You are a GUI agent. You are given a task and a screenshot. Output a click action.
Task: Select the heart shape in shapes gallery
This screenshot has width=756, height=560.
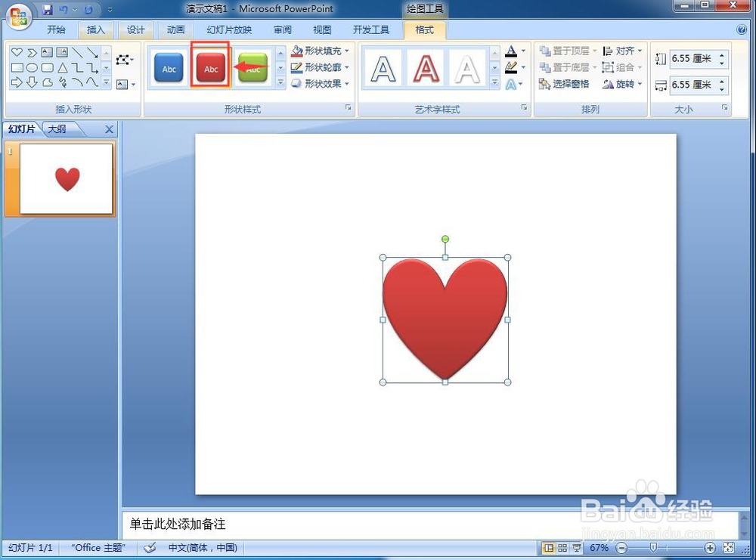(17, 52)
